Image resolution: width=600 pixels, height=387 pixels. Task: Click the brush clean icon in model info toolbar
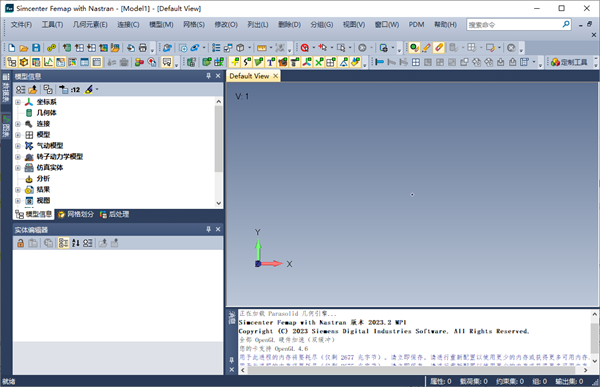point(89,90)
